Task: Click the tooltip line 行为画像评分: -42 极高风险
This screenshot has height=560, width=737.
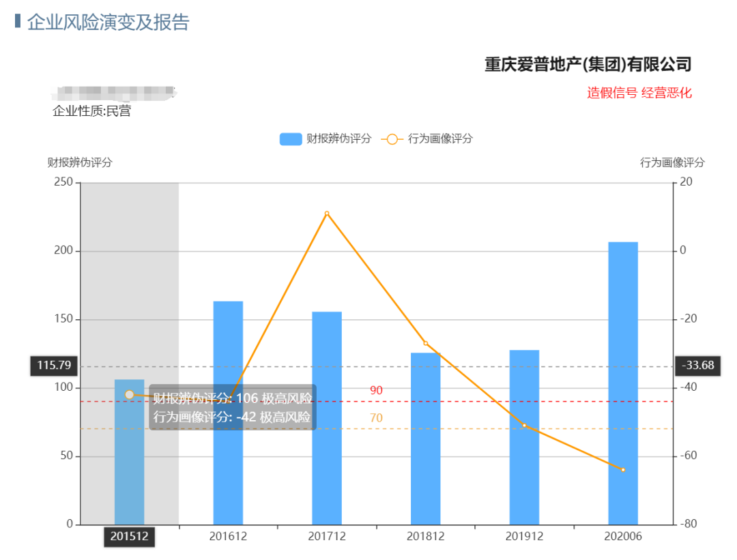Action: (x=232, y=417)
